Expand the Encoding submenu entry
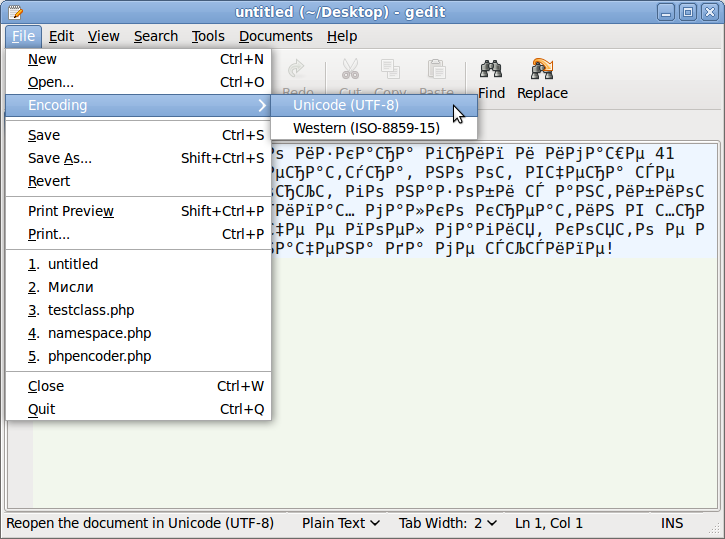The width and height of the screenshot is (725, 539). 138,105
